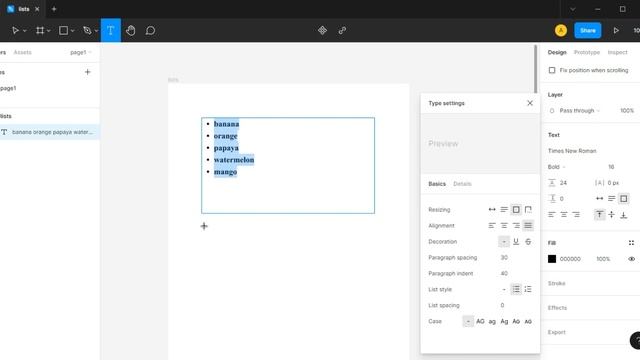Align text to middle vertically in Design panel
The width and height of the screenshot is (640, 360).
click(611, 215)
